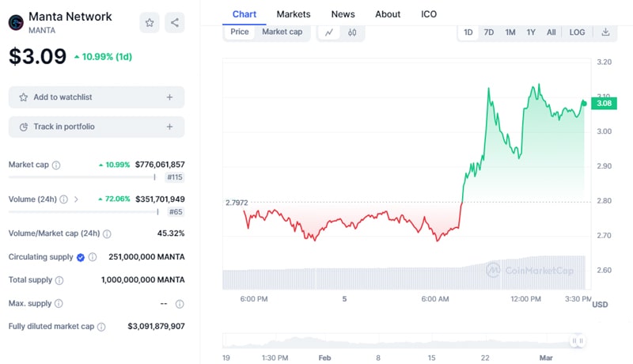Set chart range to 1Y
The width and height of the screenshot is (633, 364).
pyautogui.click(x=531, y=32)
